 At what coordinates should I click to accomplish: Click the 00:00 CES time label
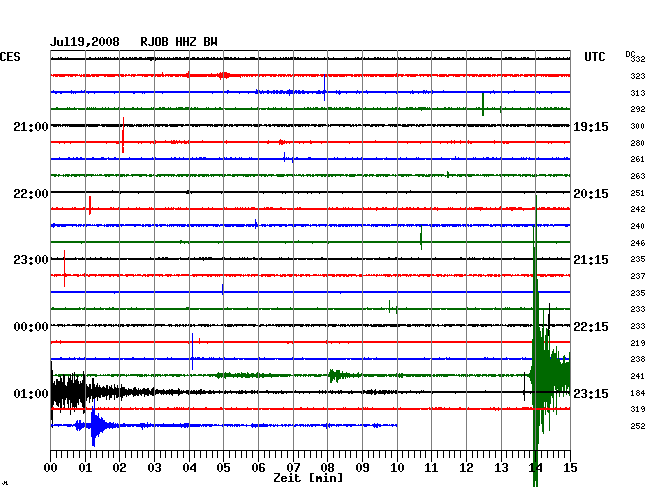point(31,327)
